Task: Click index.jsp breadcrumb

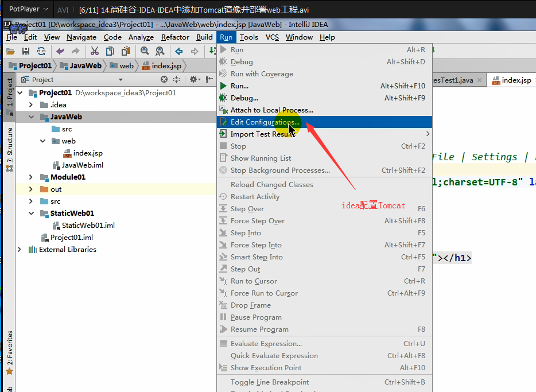Action: click(x=162, y=65)
